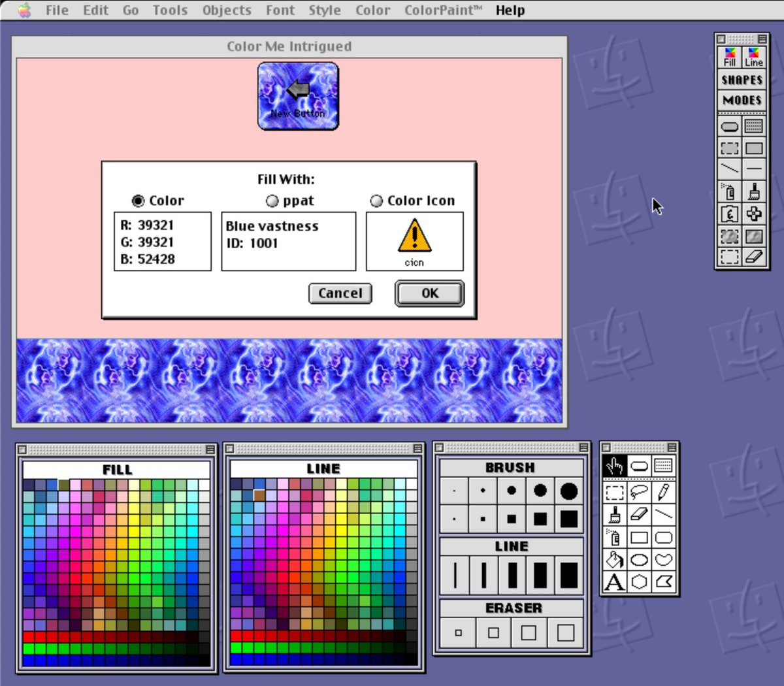Choose the cross-shaped plus icon in tall palette
The height and width of the screenshot is (686, 784).
tap(754, 213)
